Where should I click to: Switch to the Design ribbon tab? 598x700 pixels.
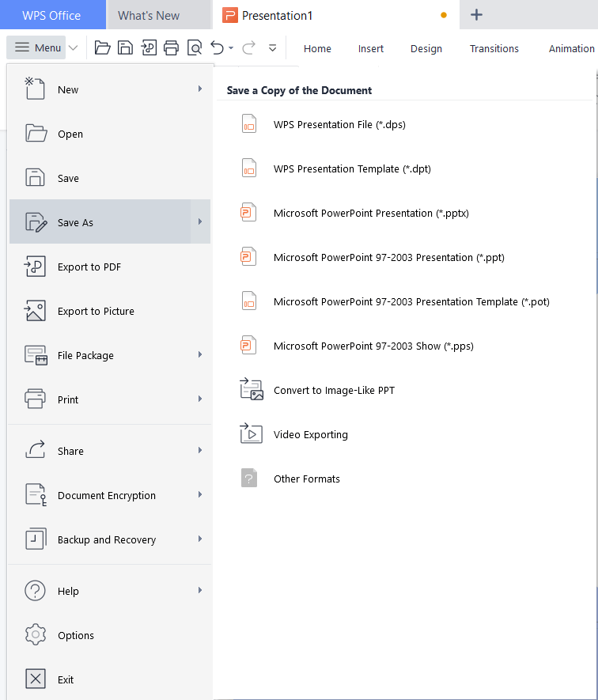[426, 48]
